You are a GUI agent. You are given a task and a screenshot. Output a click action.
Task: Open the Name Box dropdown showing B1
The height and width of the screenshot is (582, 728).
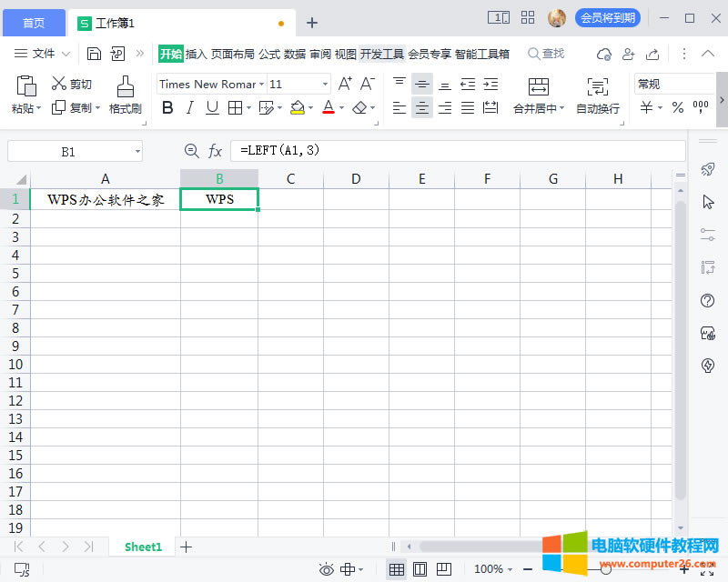[x=137, y=152]
